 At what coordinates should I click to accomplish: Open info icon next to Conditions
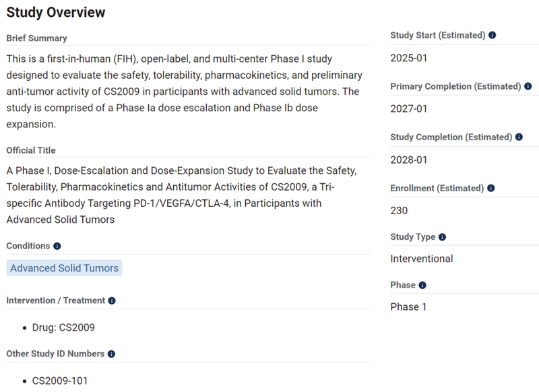pyautogui.click(x=57, y=247)
